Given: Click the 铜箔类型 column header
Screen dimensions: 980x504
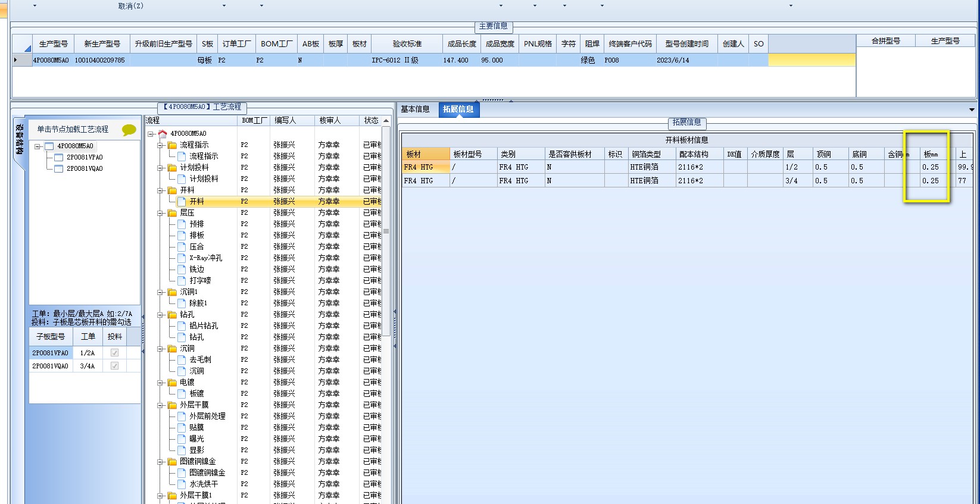Looking at the screenshot, I should 652,154.
